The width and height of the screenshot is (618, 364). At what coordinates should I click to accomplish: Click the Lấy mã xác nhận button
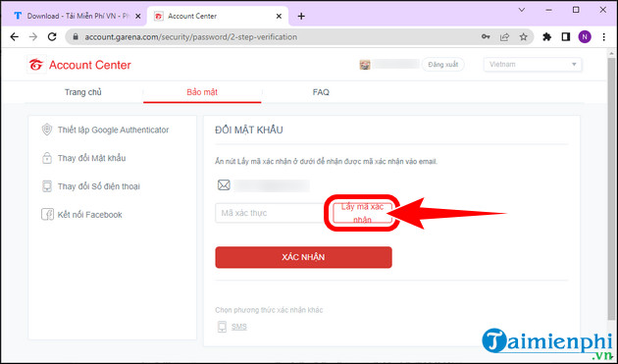point(362,213)
